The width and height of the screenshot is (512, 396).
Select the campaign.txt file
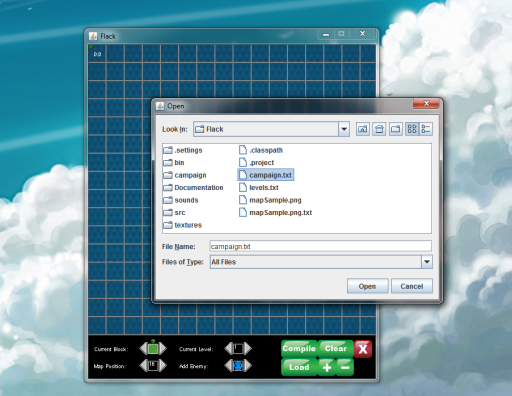[x=265, y=175]
